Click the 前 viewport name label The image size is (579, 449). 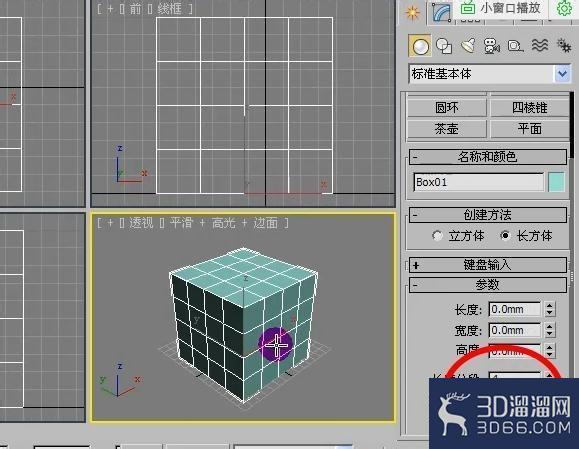(135, 9)
